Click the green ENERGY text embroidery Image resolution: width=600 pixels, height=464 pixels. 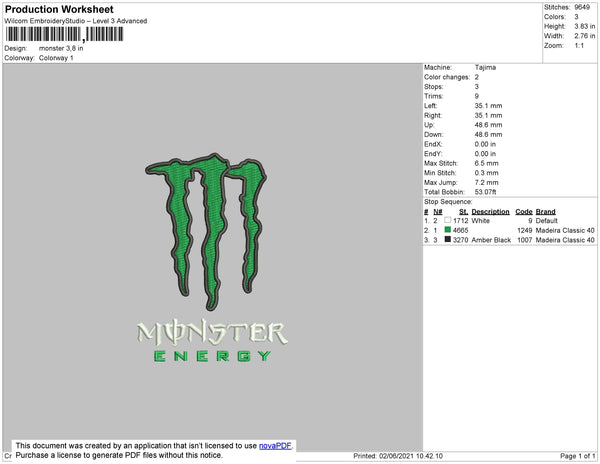pyautogui.click(x=212, y=356)
